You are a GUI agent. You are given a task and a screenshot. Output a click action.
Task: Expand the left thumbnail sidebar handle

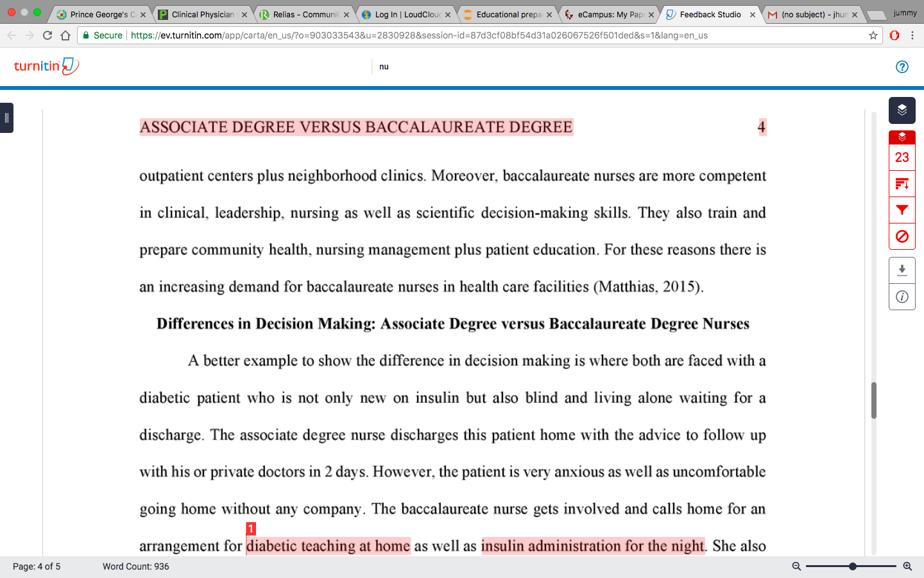point(6,118)
